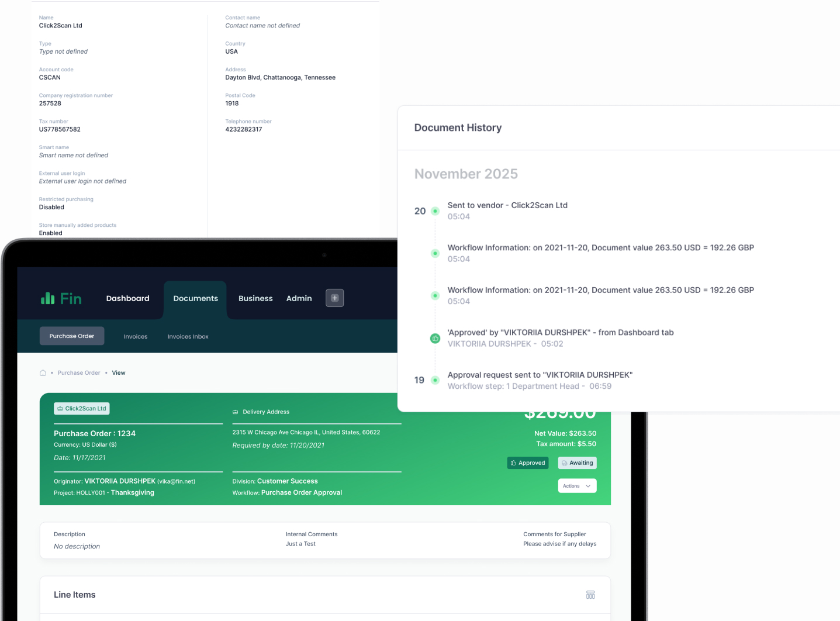
Task: Click the Click2Scan Ltd vendor tag
Action: tap(82, 409)
